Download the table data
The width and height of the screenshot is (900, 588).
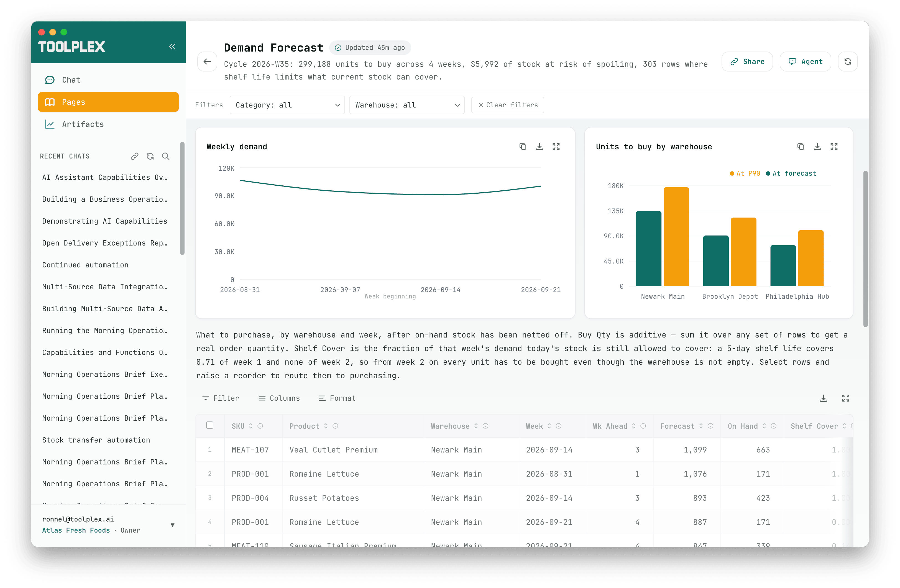[823, 398]
